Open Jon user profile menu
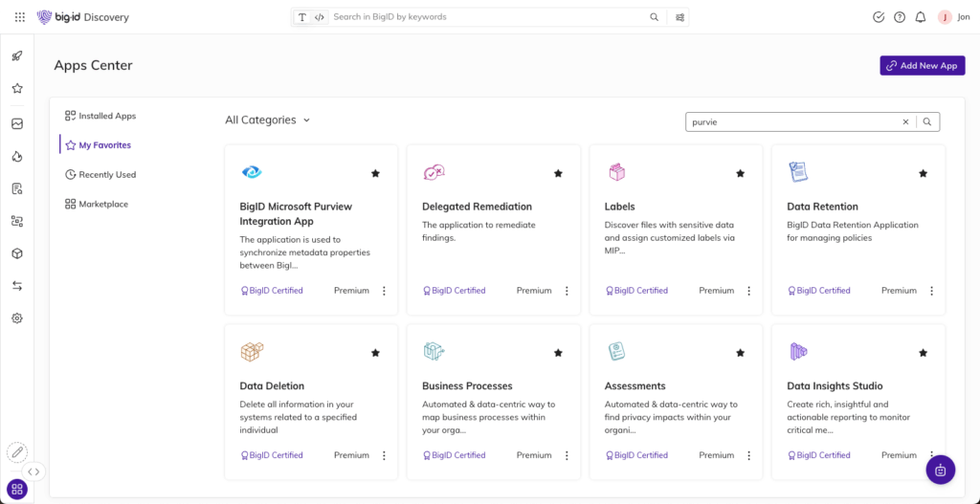The height and width of the screenshot is (504, 980). tap(954, 17)
